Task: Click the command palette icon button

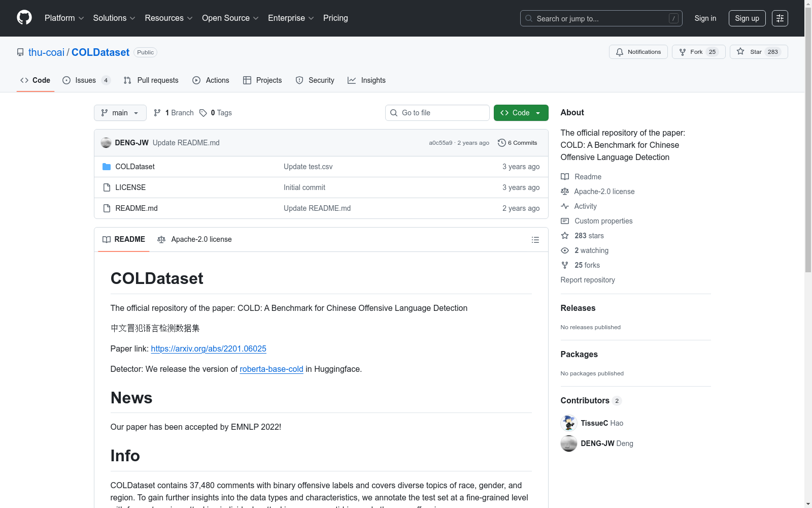Action: [780, 18]
